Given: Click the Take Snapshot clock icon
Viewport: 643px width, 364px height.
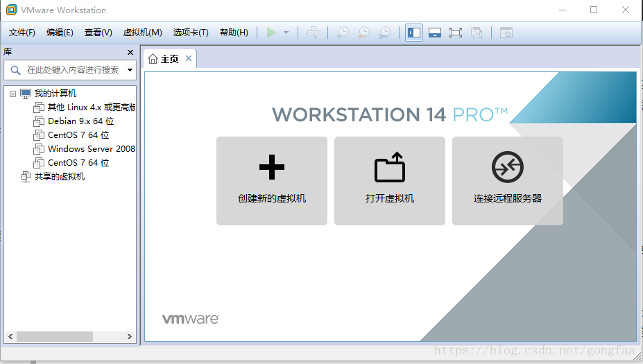Looking at the screenshot, I should click(x=343, y=33).
